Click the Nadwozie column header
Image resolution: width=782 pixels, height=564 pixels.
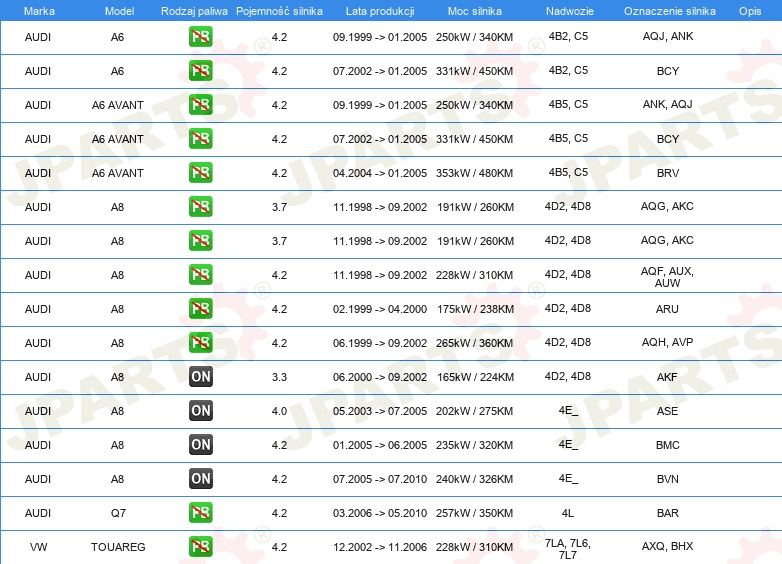pos(570,11)
